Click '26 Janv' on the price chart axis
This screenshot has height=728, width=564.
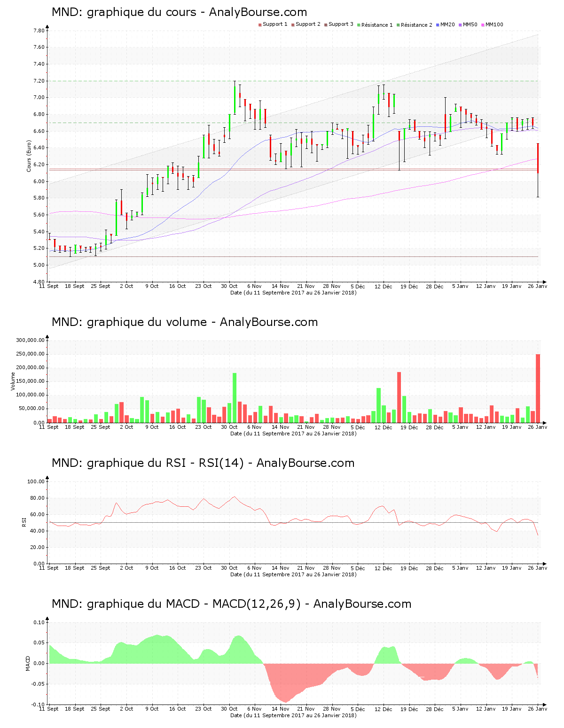[x=538, y=286]
